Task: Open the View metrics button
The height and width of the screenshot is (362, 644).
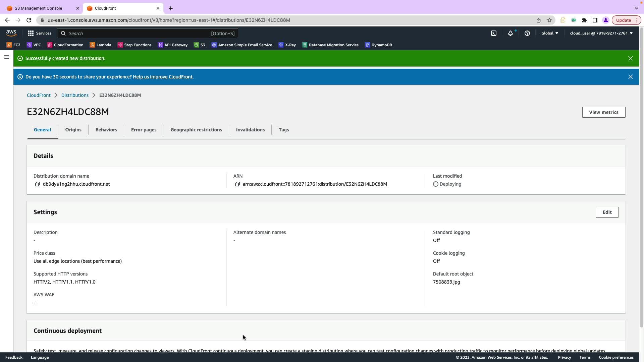Action: 603,112
